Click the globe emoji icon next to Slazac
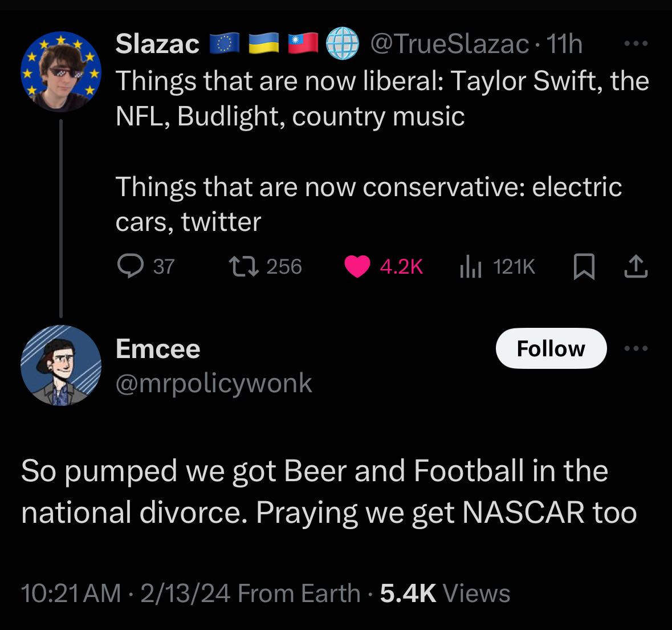Image resolution: width=672 pixels, height=630 pixels. (x=342, y=44)
